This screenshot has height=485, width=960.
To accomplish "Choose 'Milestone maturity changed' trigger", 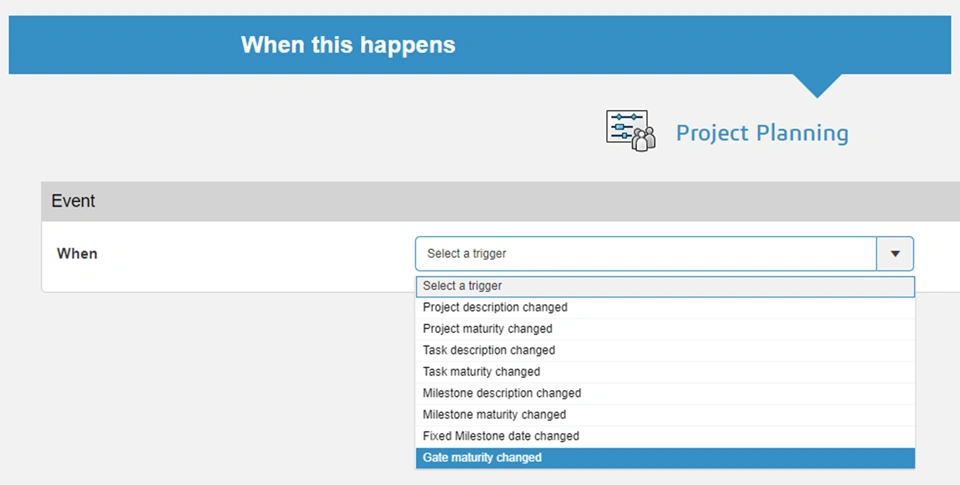I will [494, 415].
